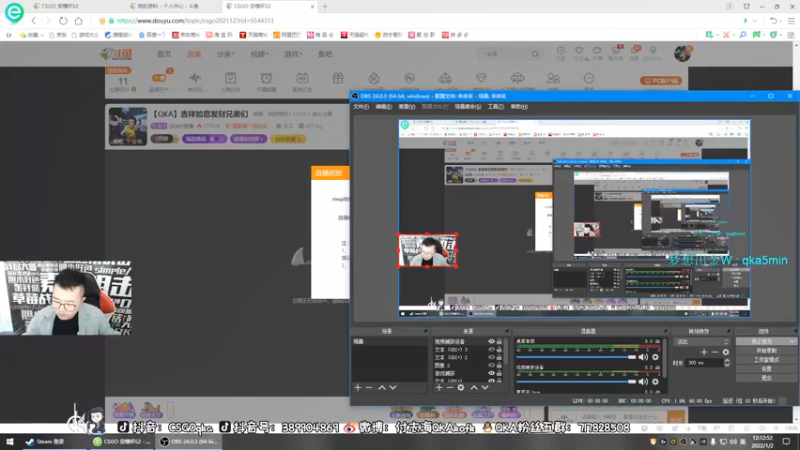Open 编辑 menu in OBS

click(x=383, y=107)
